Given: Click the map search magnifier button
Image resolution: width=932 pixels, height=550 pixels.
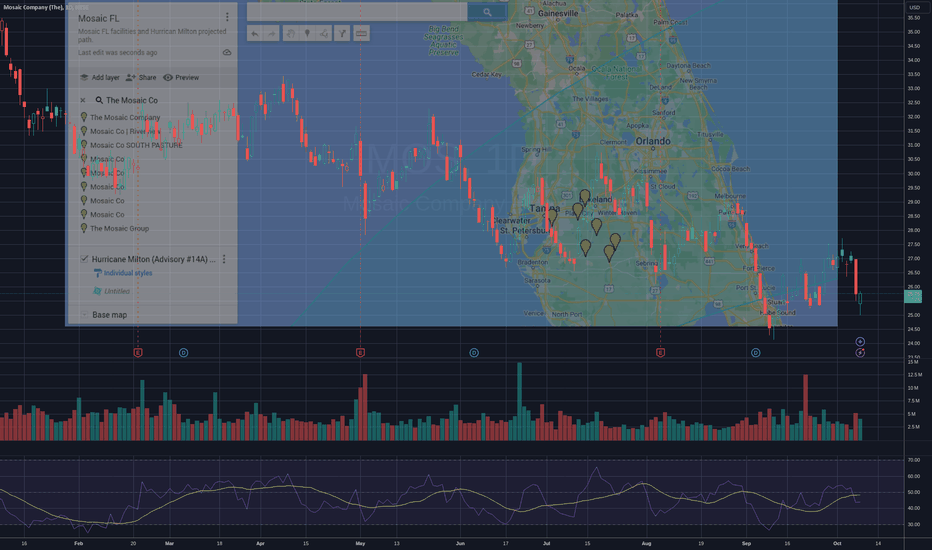Looking at the screenshot, I should 487,12.
